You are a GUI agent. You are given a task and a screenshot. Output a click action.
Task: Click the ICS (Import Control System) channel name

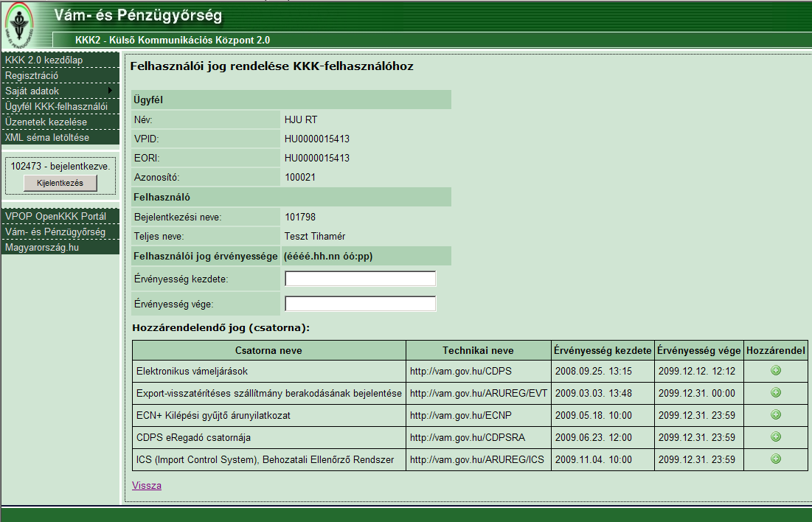click(x=266, y=460)
